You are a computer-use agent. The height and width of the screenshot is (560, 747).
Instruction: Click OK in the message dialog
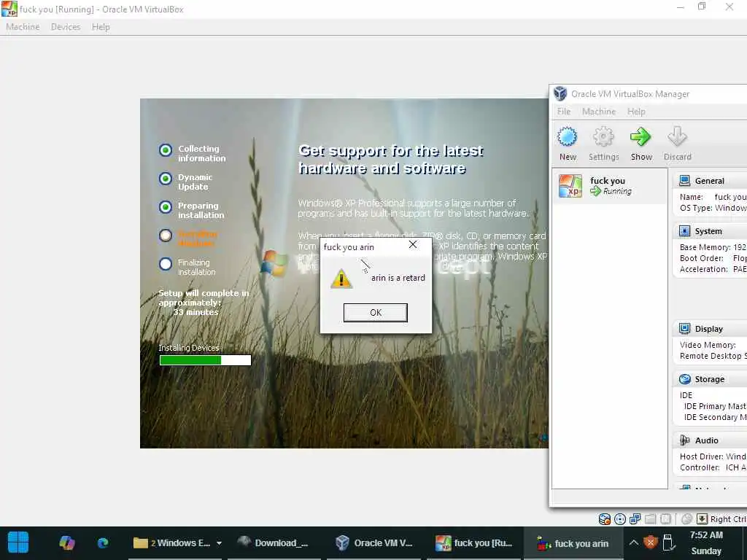pyautogui.click(x=376, y=312)
